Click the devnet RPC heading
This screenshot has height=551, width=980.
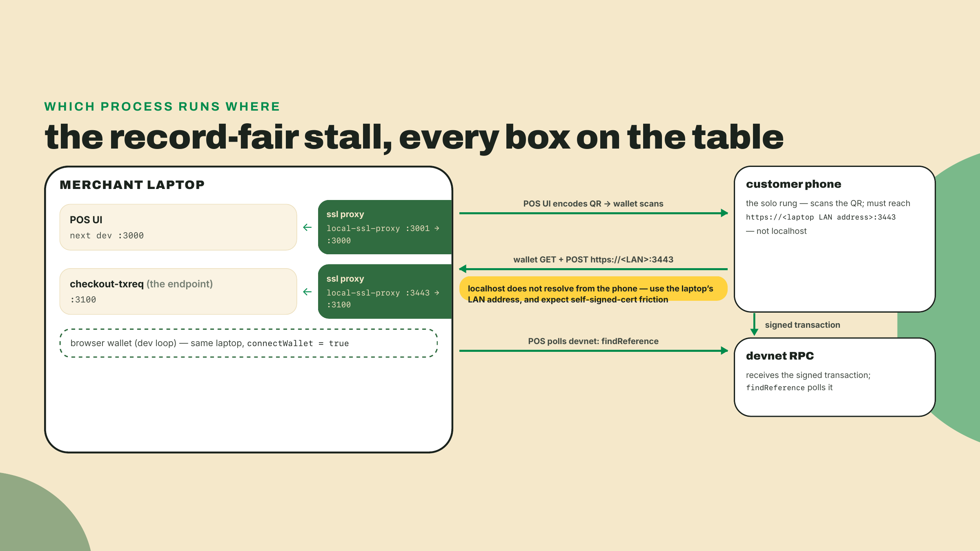point(780,356)
